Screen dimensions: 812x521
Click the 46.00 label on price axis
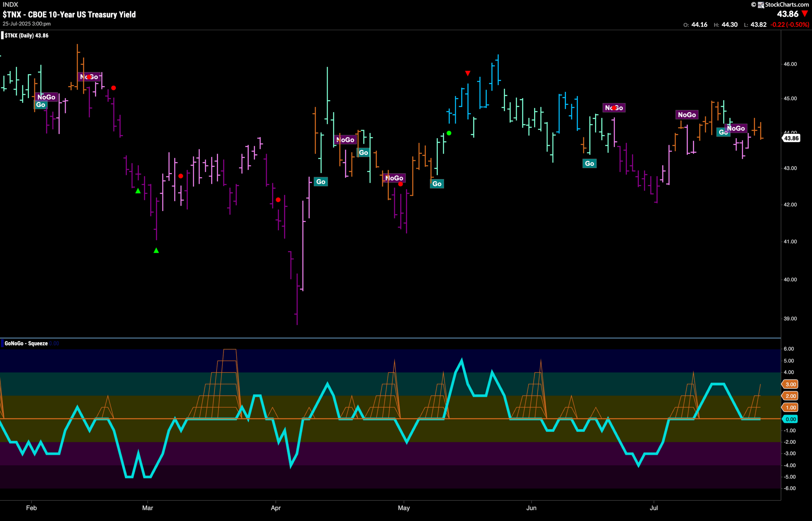click(790, 64)
